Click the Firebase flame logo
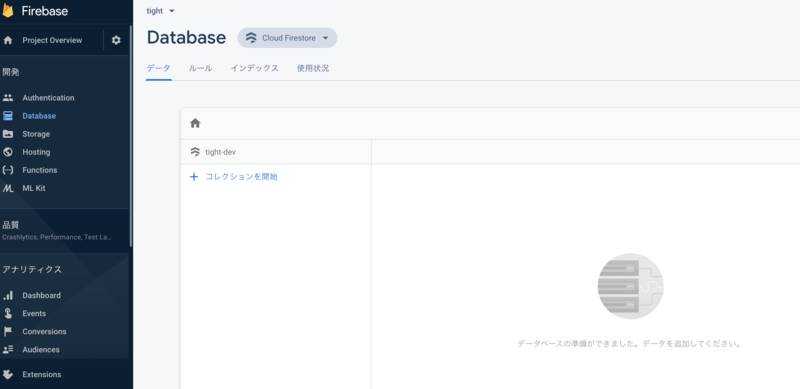 (x=7, y=11)
